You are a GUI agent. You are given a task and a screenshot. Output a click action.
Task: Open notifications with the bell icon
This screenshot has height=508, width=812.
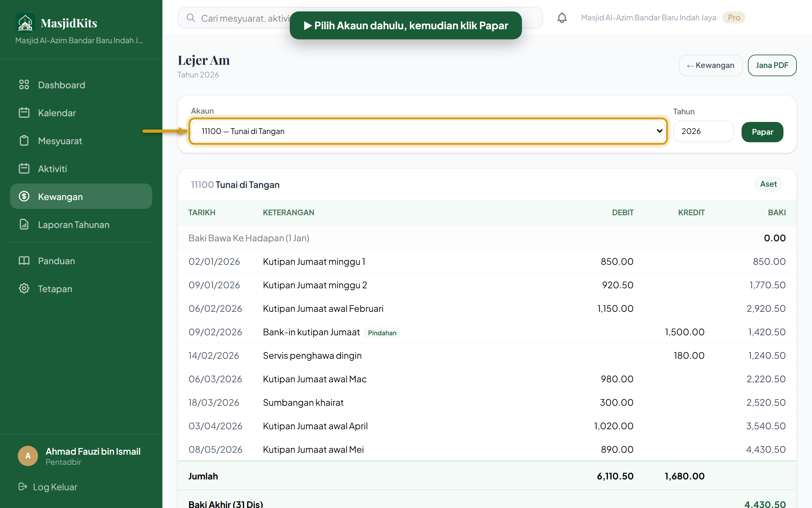(562, 17)
